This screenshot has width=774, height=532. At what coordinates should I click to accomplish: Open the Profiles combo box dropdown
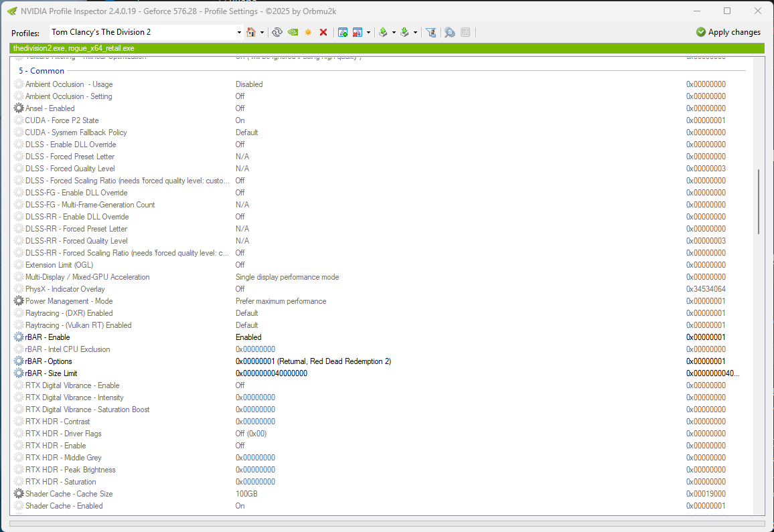pyautogui.click(x=239, y=33)
